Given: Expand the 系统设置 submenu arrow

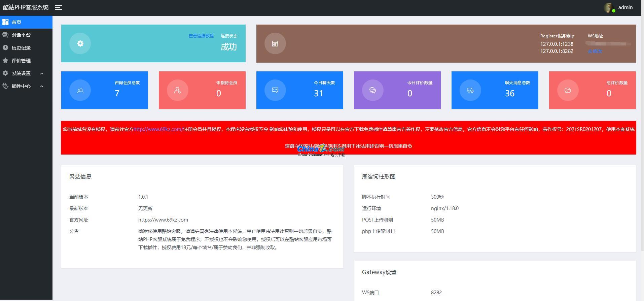Looking at the screenshot, I should [42, 73].
